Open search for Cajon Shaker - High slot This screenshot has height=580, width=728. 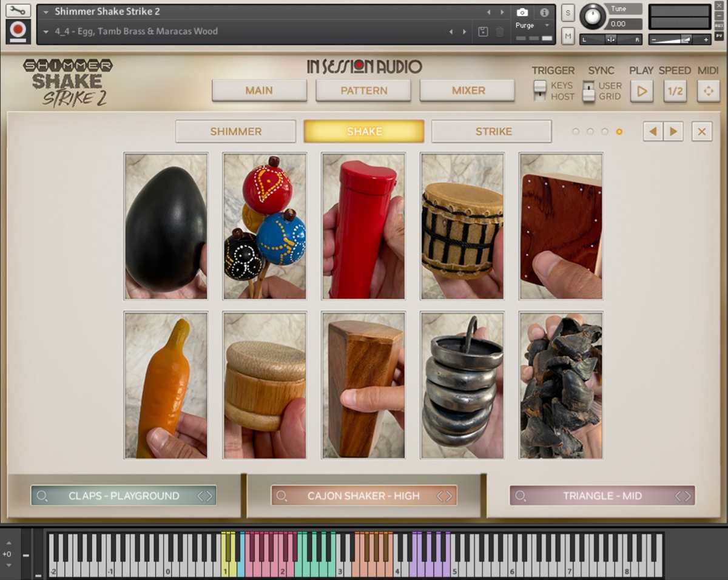click(x=281, y=496)
